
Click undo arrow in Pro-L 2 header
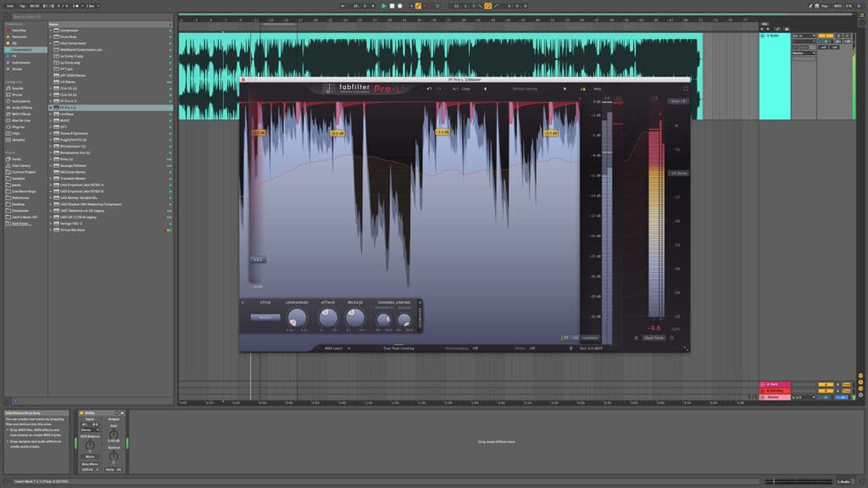pos(429,88)
